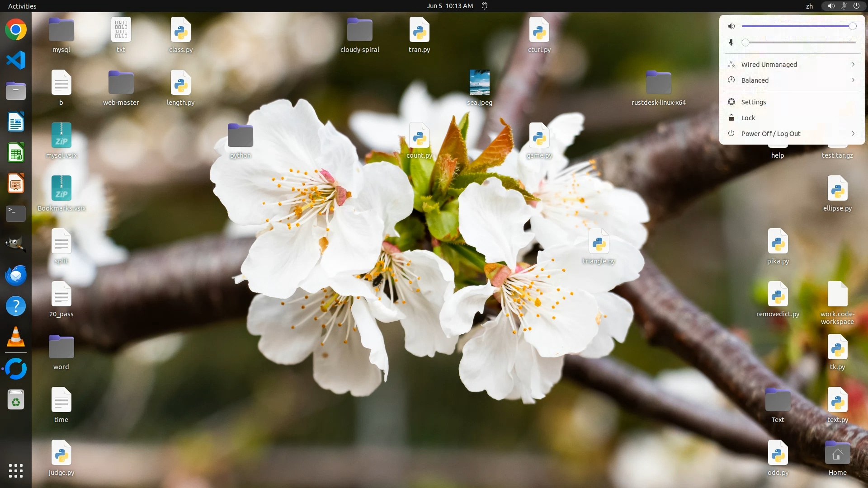
Task: Toggle the microphone mute icon in the menu
Action: point(731,42)
